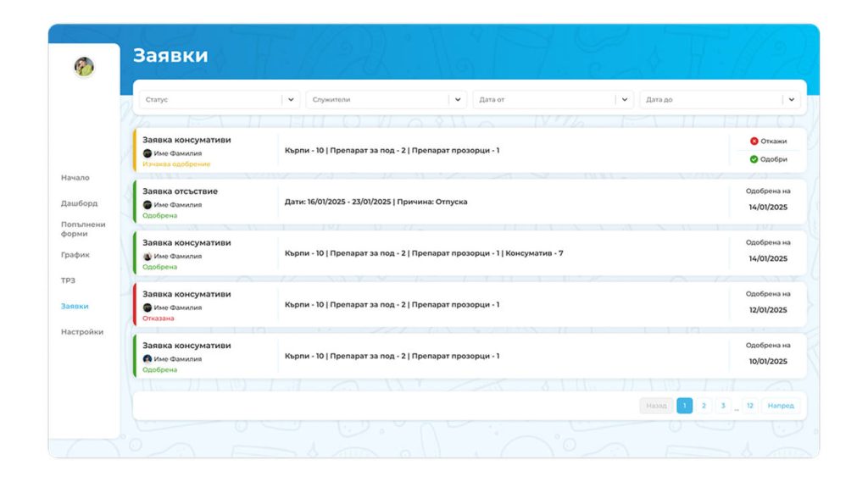Click avatar in the Консуматив - 7 request
The height and width of the screenshot is (482, 868).
(x=147, y=256)
